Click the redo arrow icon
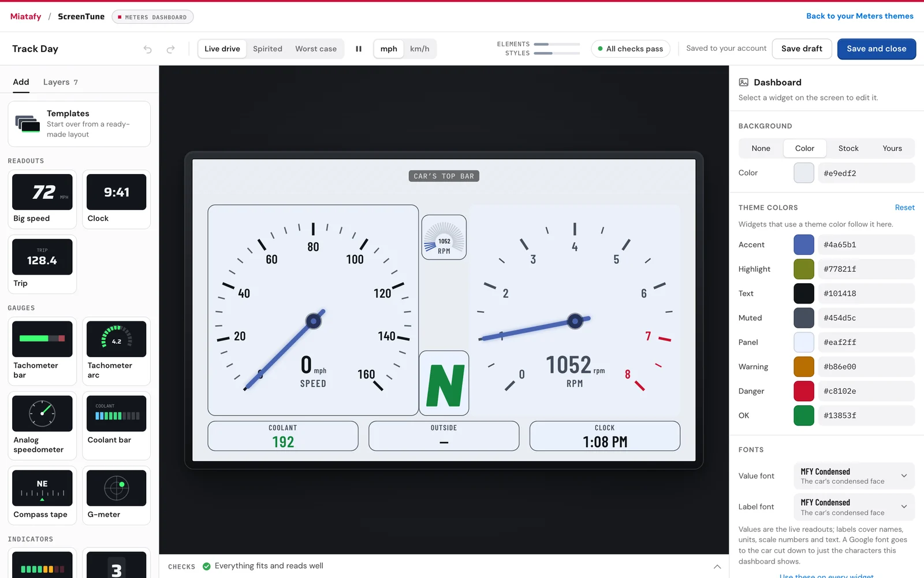This screenshot has width=924, height=578. pyautogui.click(x=170, y=49)
